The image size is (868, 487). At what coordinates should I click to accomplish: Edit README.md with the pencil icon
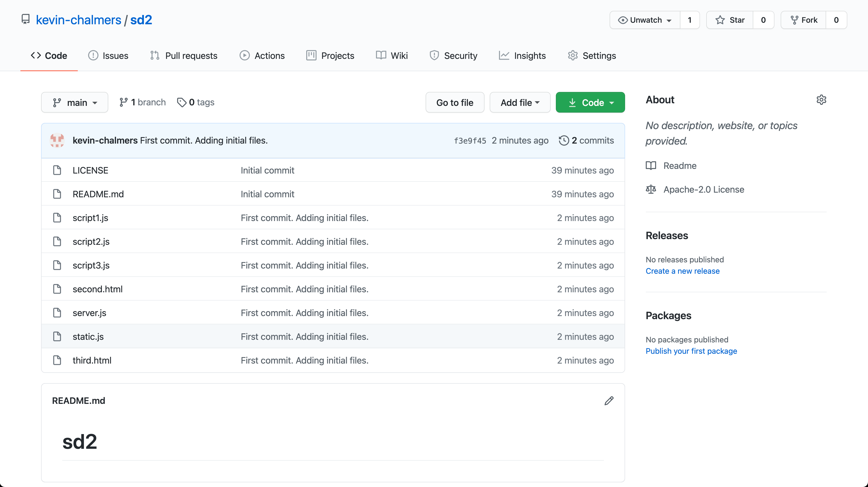(609, 400)
